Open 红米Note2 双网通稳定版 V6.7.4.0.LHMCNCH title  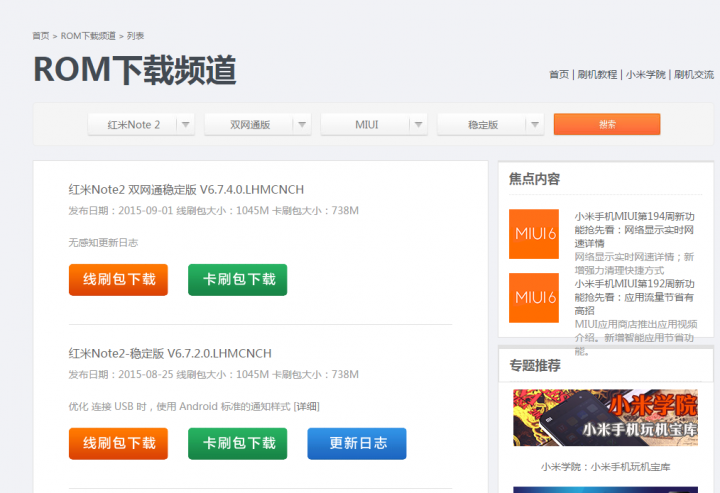coord(186,190)
